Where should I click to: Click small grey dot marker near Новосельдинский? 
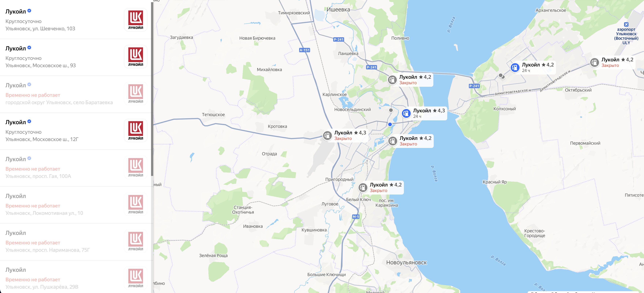pyautogui.click(x=391, y=110)
